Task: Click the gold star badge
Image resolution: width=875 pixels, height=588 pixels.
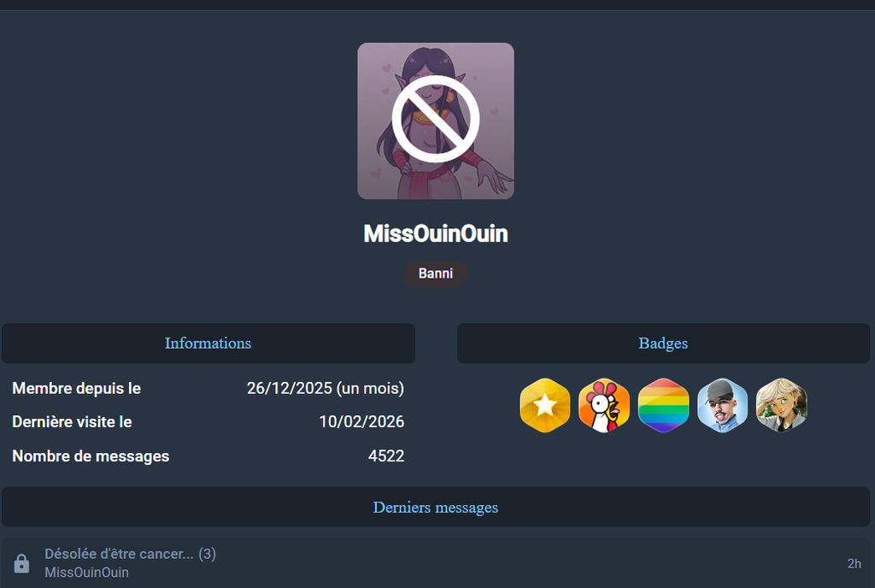Action: tap(544, 406)
